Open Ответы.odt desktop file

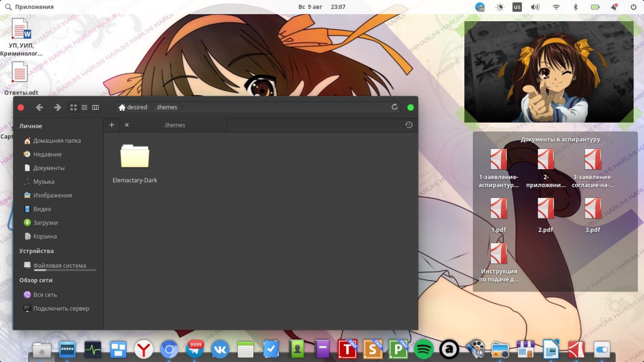pos(21,79)
